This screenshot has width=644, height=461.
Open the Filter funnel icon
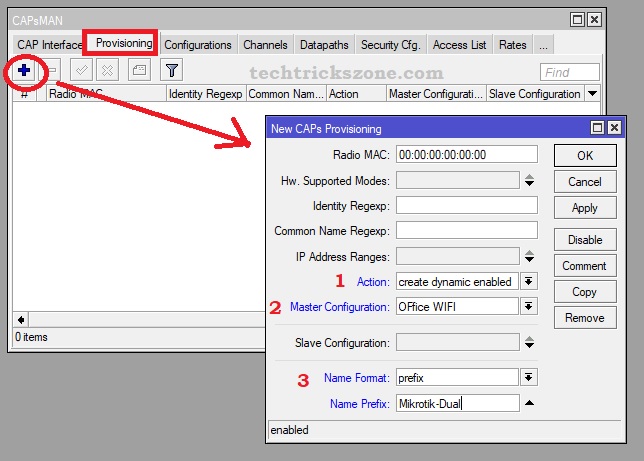[x=172, y=70]
